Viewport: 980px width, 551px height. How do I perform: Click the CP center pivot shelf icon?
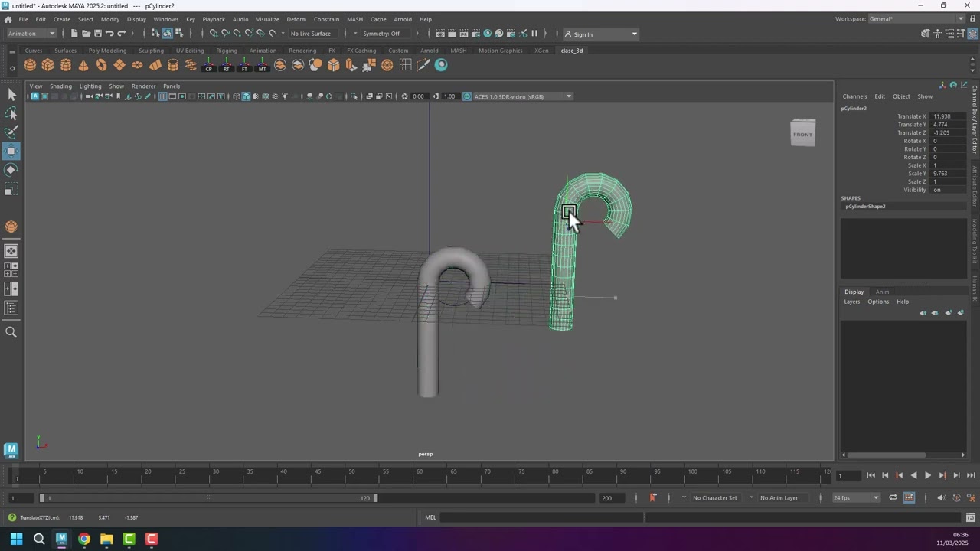coord(208,65)
